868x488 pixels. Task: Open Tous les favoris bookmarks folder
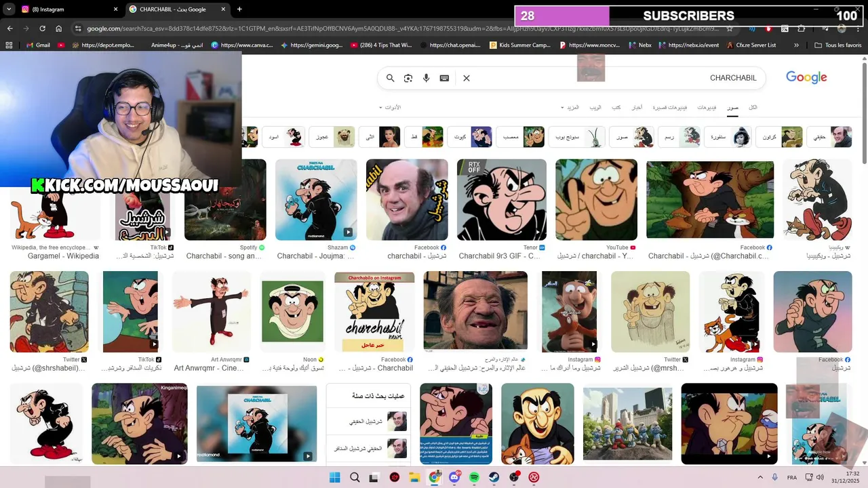coord(838,45)
